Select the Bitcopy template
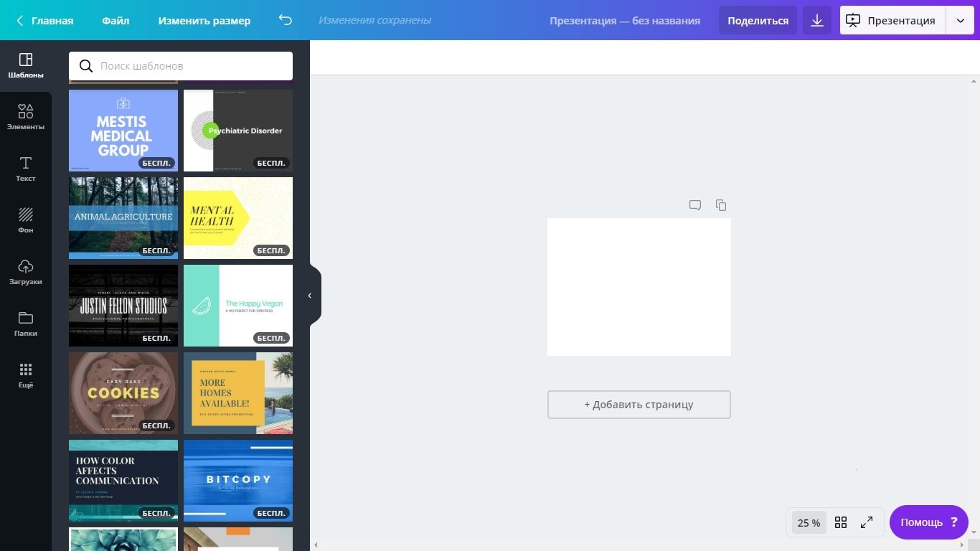980x551 pixels. (238, 481)
